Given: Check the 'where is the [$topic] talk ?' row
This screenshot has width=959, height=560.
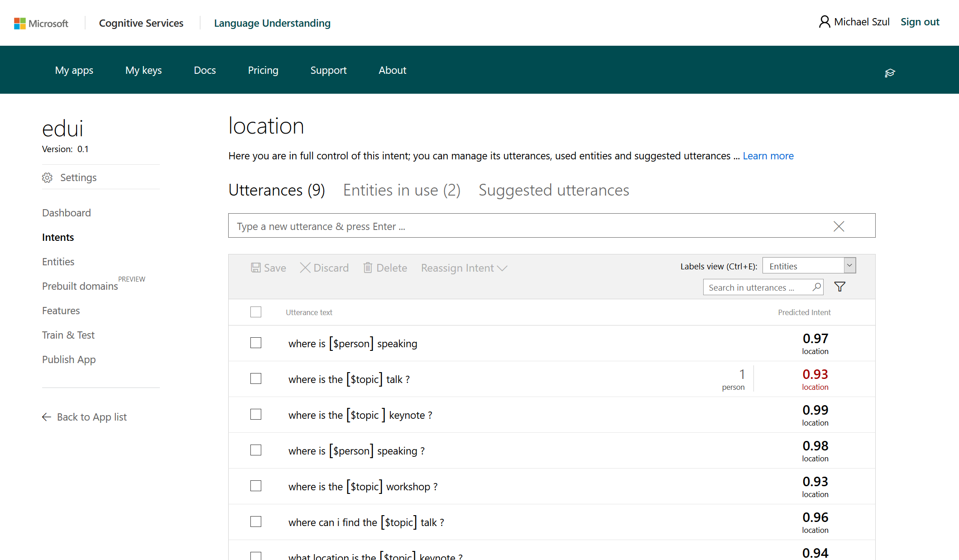Looking at the screenshot, I should point(256,378).
